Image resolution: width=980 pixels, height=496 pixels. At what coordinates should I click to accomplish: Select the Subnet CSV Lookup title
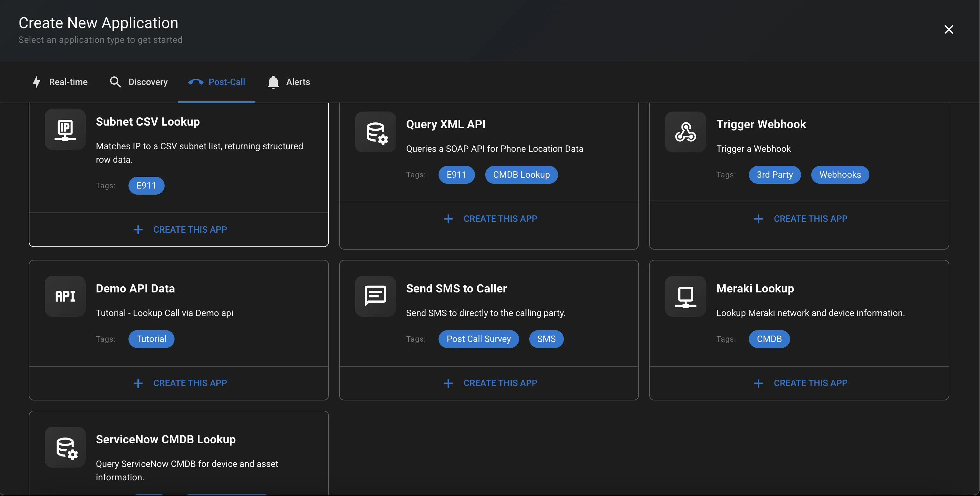click(x=148, y=122)
